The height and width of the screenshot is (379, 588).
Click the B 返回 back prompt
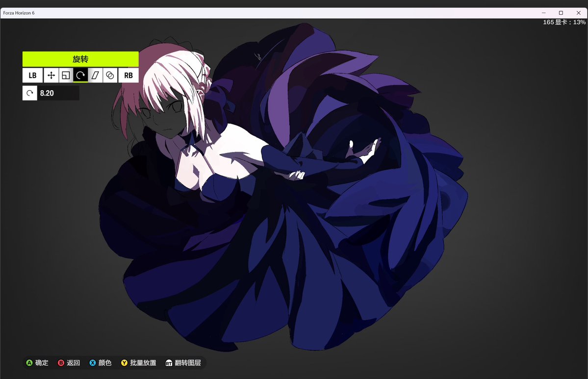69,362
